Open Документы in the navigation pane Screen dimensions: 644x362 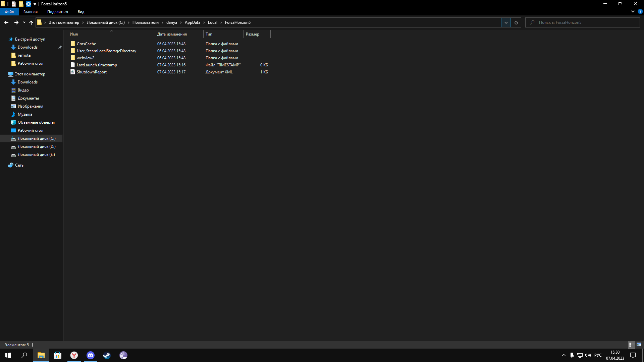click(28, 98)
